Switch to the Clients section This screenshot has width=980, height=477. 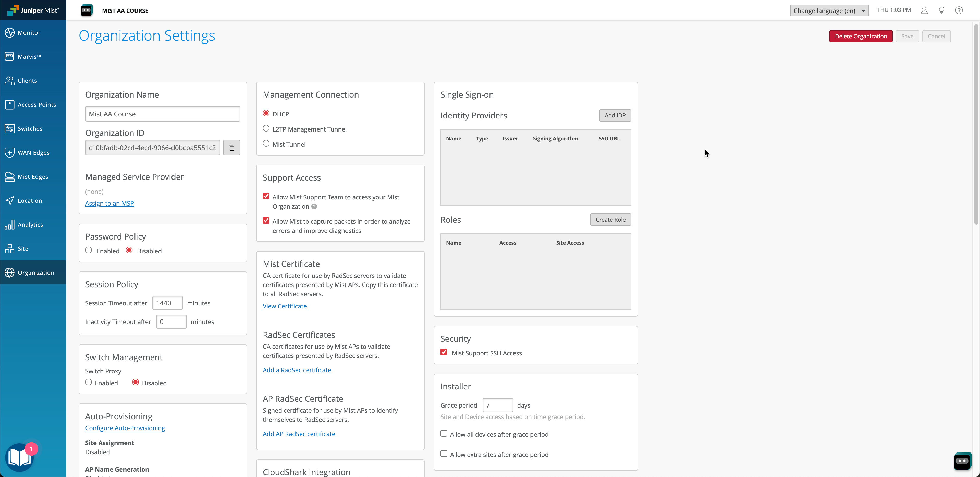point(27,80)
